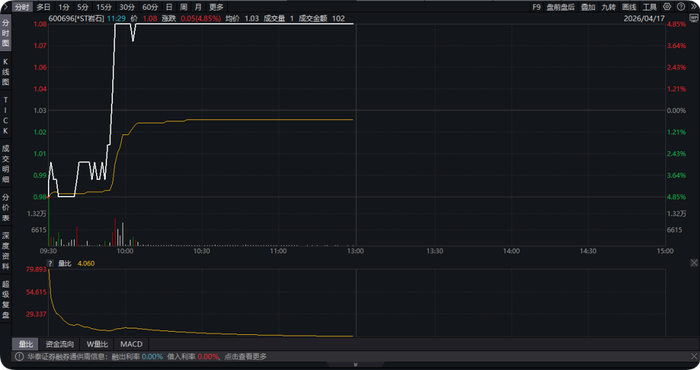The height and width of the screenshot is (370, 700).
Task: Click the screen icon next to the date
Action: click(x=694, y=18)
